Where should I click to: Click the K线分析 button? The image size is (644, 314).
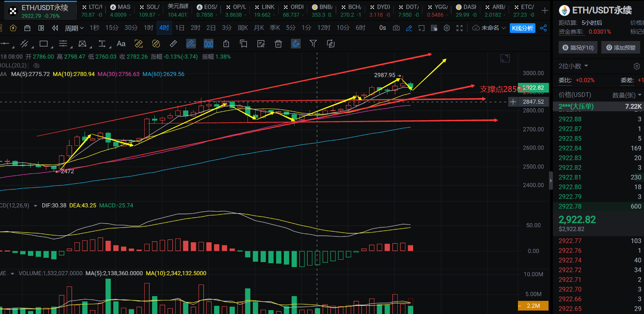point(522,28)
